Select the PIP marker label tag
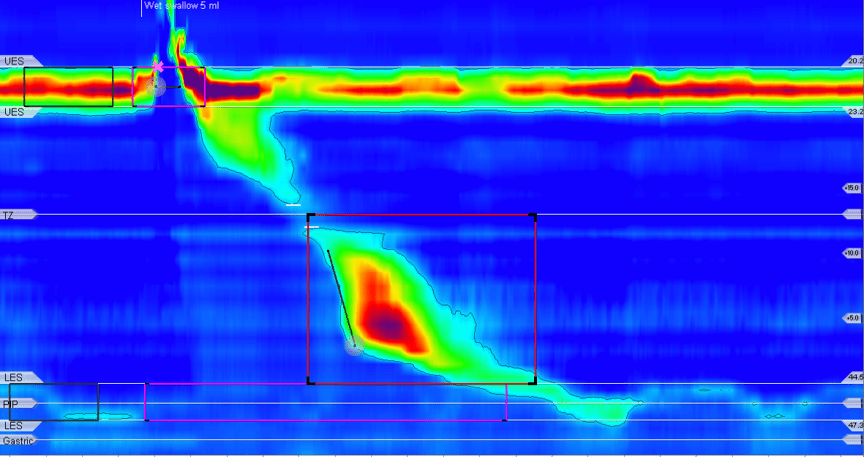The width and height of the screenshot is (864, 457). click(14, 403)
